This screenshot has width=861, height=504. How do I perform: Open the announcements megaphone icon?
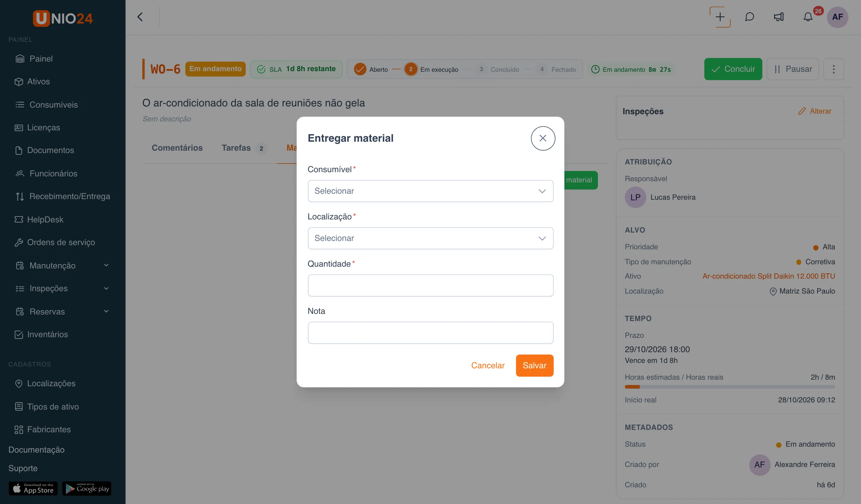pos(779,17)
